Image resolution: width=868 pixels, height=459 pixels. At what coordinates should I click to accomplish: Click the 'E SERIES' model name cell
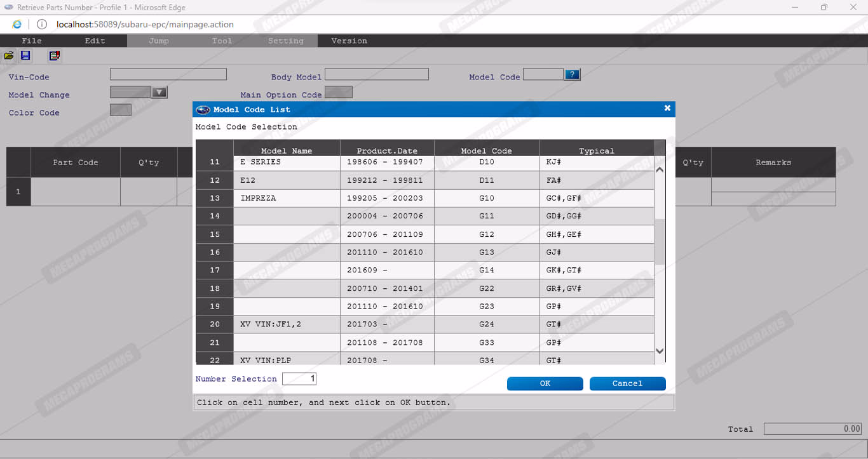(287, 163)
